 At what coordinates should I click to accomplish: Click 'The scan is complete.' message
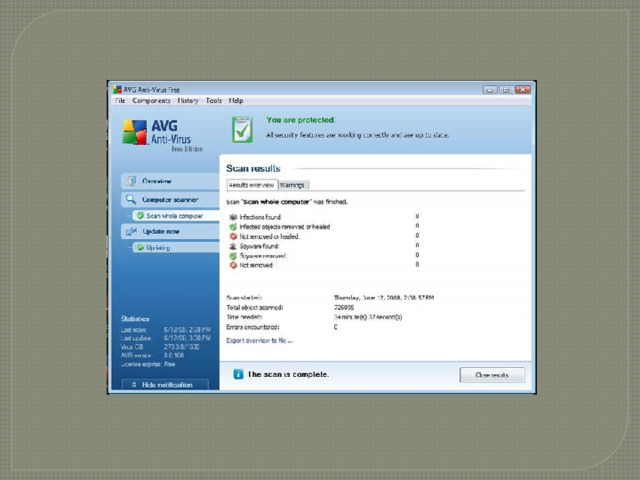(x=288, y=374)
